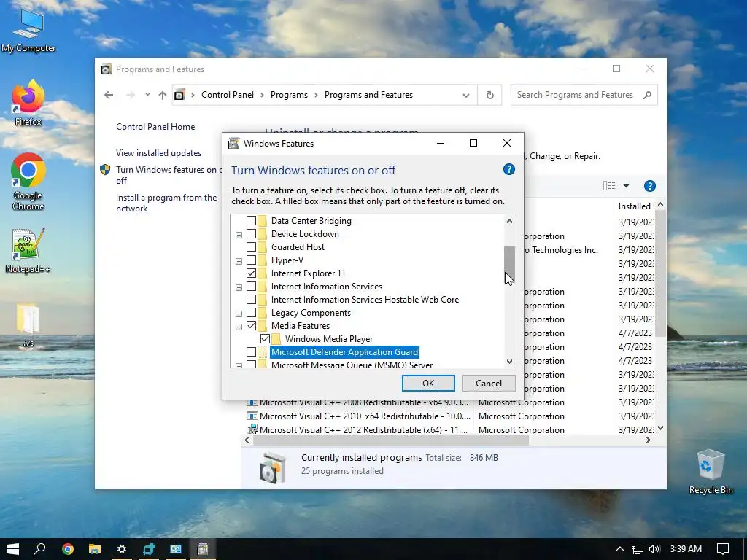The width and height of the screenshot is (747, 560).
Task: Select the Legacy Components row
Action: coord(311,313)
